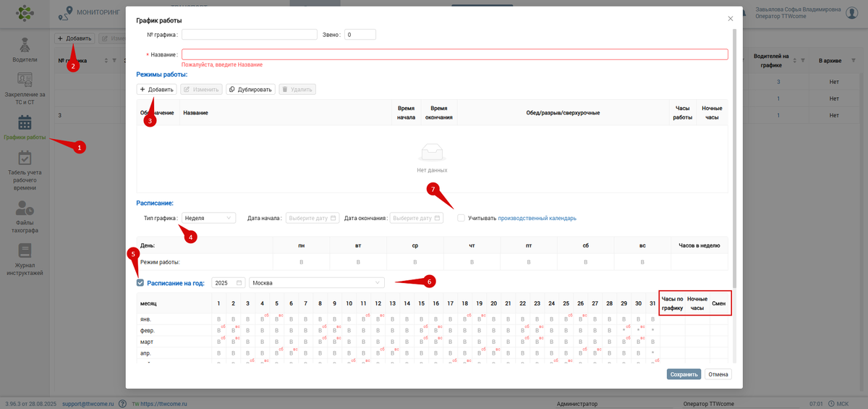
Task: Sort by Водителей на графике column
Action: pos(794,60)
